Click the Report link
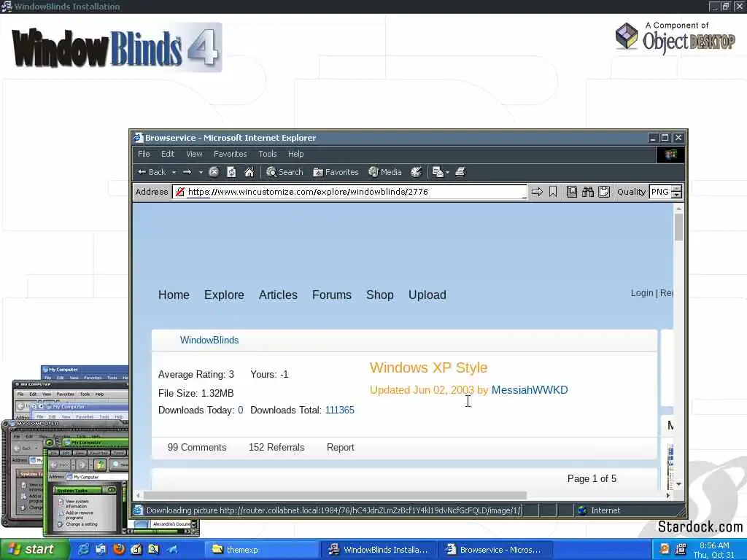 [x=340, y=448]
